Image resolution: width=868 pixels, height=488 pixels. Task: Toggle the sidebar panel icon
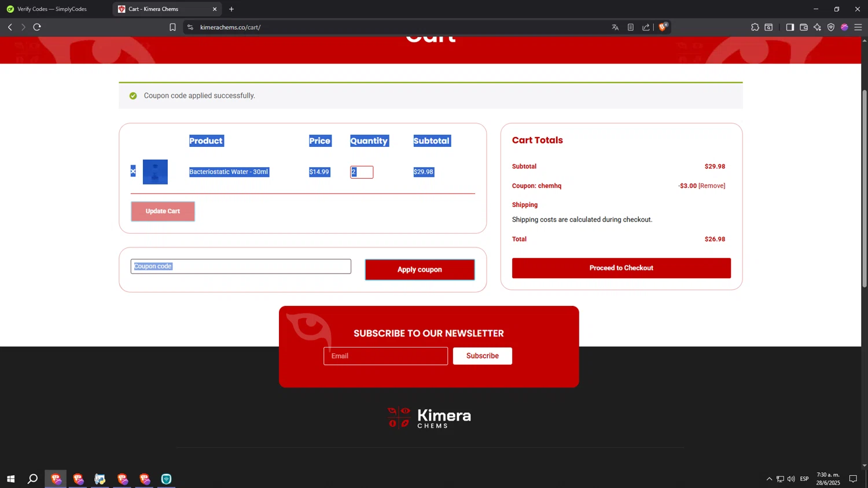point(790,27)
